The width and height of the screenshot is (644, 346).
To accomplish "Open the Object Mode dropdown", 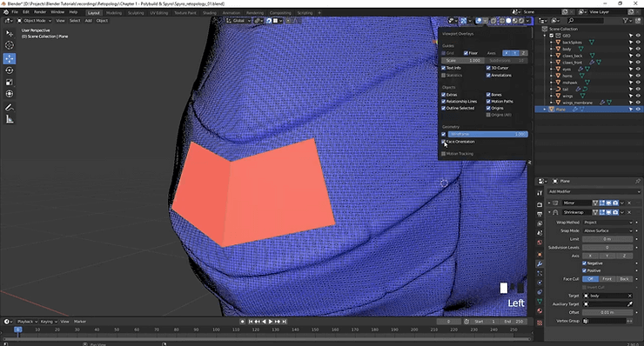I will [x=35, y=21].
